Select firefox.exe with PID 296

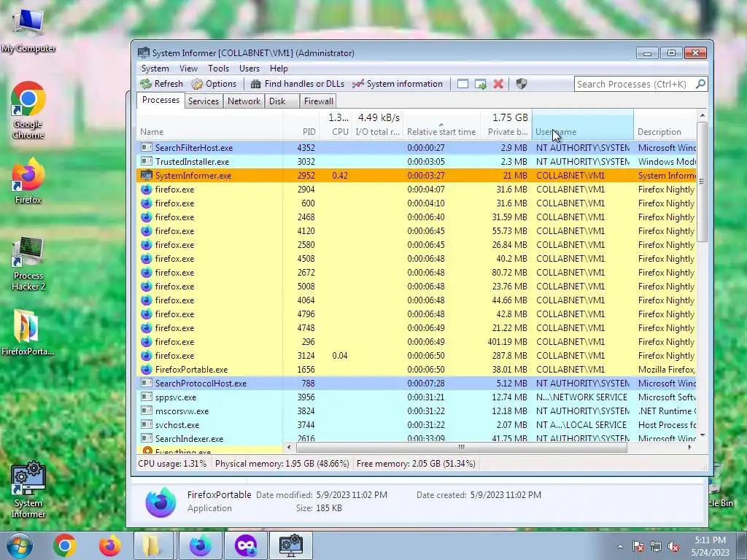[417, 341]
